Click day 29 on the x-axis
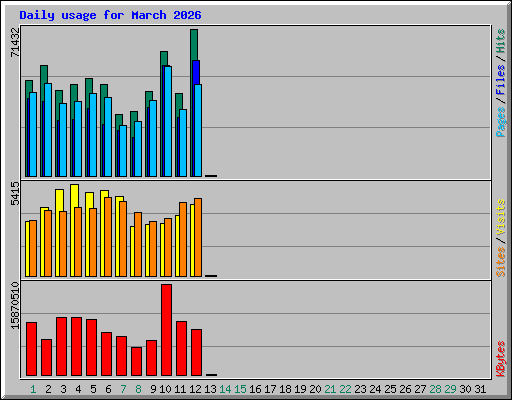The width and height of the screenshot is (512, 400). (450, 389)
